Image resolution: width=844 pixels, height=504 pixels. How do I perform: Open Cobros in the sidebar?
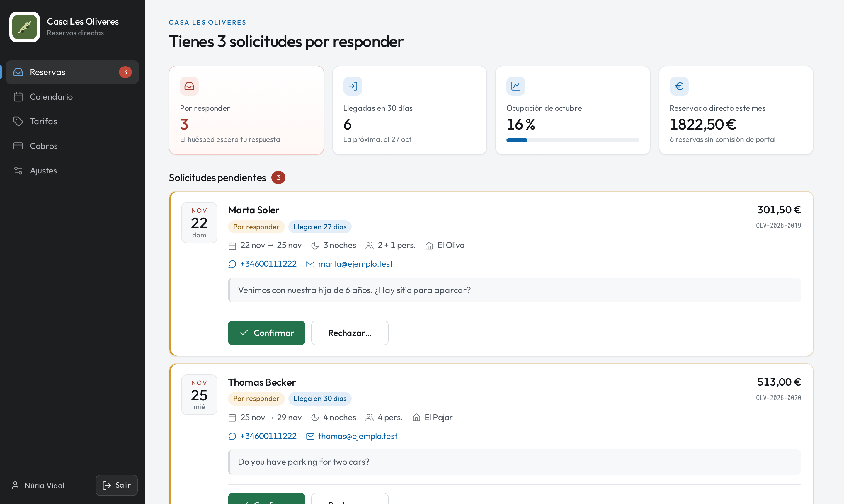72,146
